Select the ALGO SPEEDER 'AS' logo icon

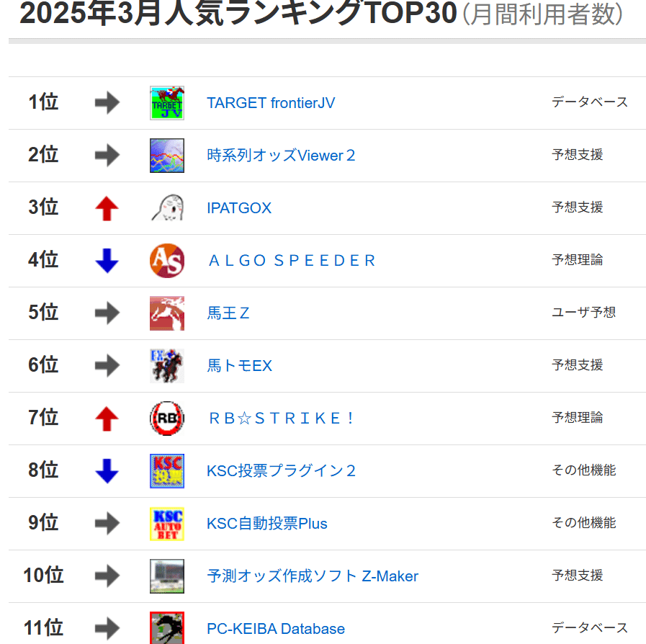pos(166,261)
